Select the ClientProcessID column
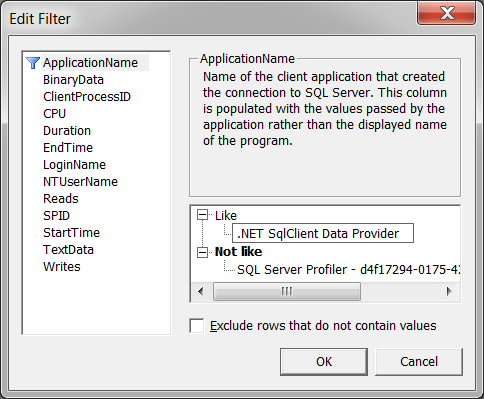 tap(87, 97)
